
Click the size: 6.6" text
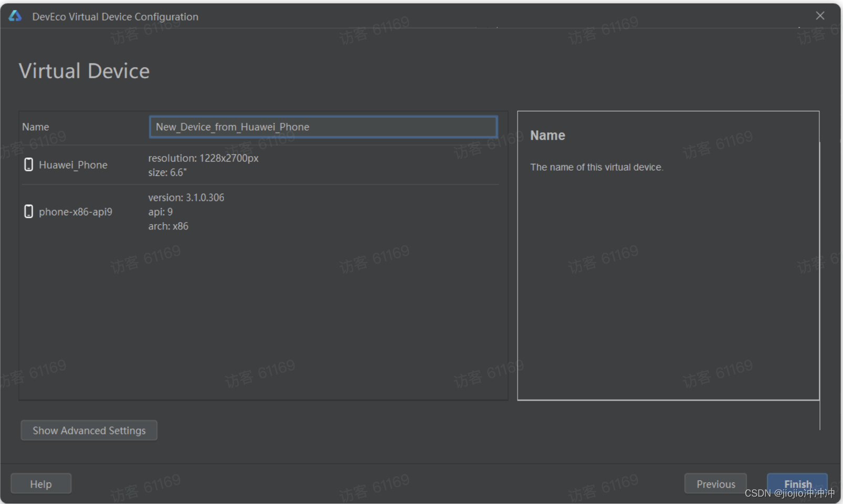pos(167,172)
